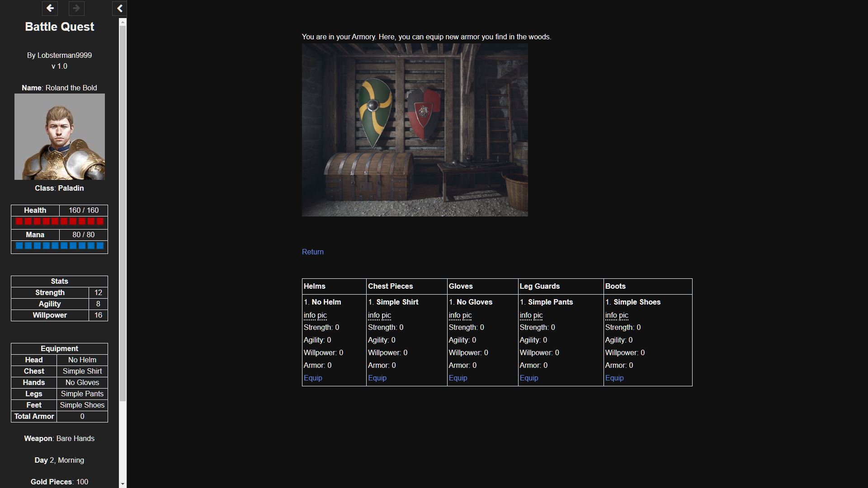Viewport: 868px width, 488px height.
Task: Equip the Simple Shirt chest piece
Action: (x=377, y=378)
